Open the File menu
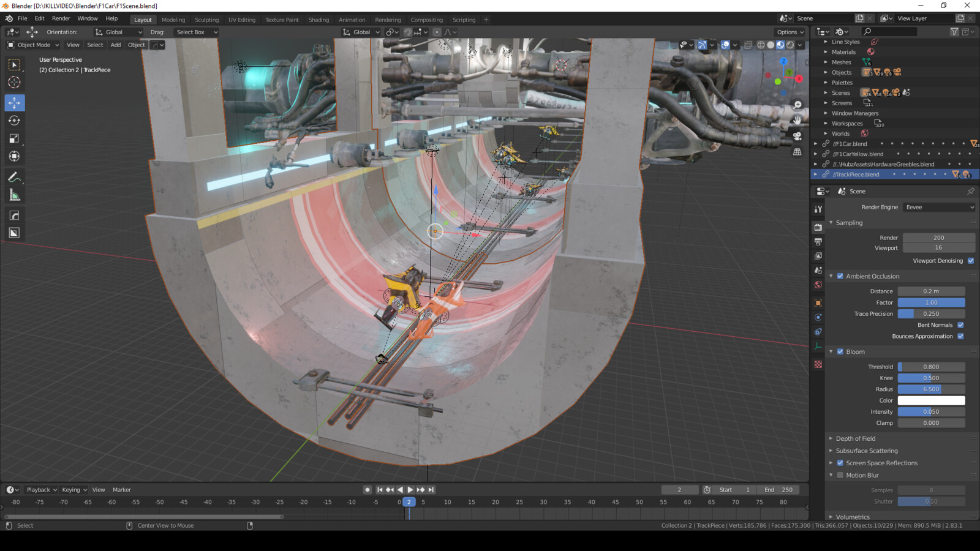 [x=22, y=18]
